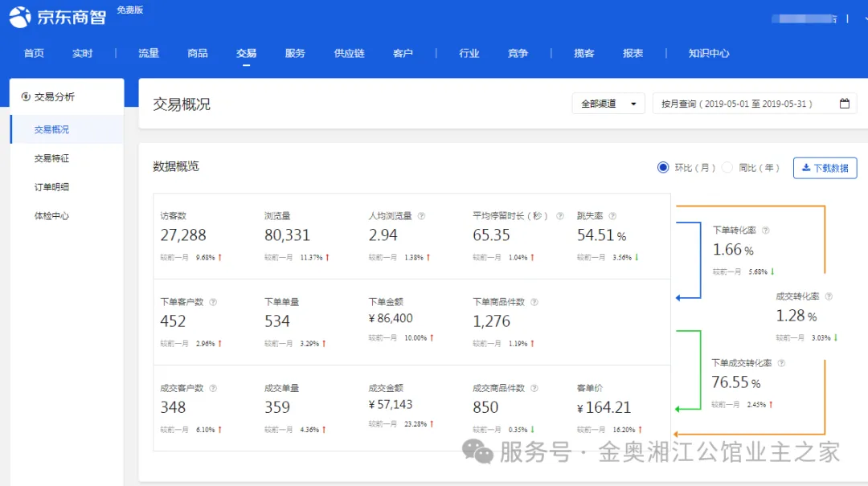Click help icon next to 下单客户数

click(x=213, y=302)
